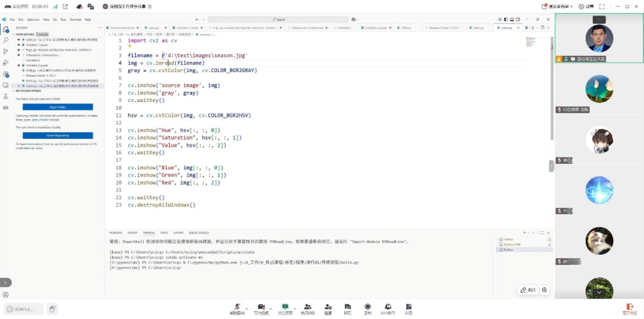Open the speaker layout dropdown at top right
644x319 pixels.
point(558,7)
